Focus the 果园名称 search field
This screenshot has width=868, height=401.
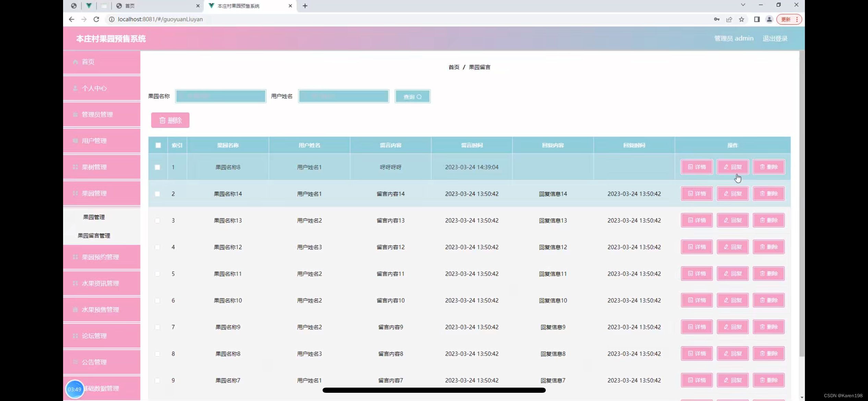(x=221, y=96)
